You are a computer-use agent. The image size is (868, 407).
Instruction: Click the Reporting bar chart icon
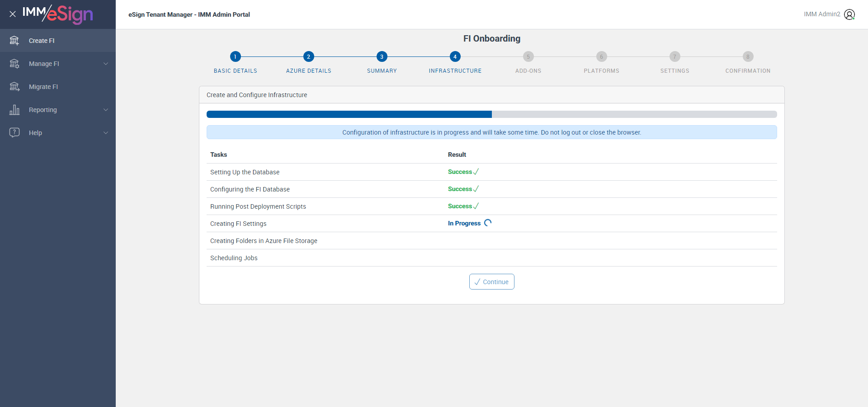(14, 110)
